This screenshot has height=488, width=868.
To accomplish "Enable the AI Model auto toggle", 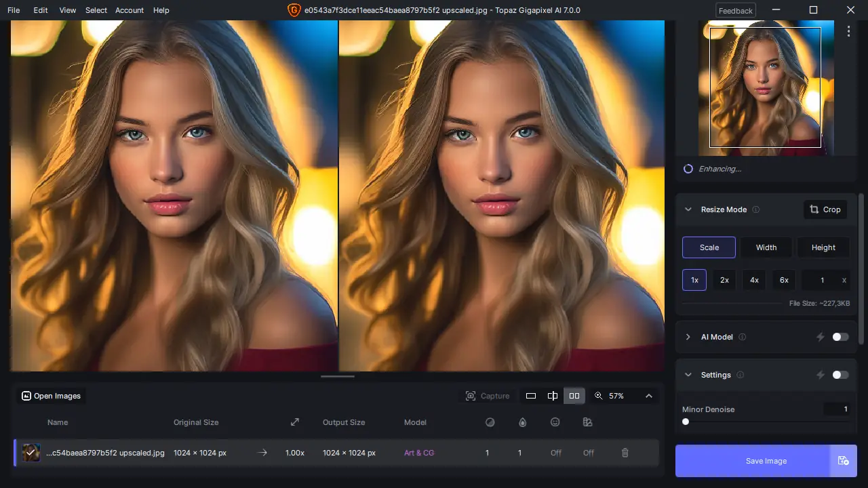I will tap(841, 337).
